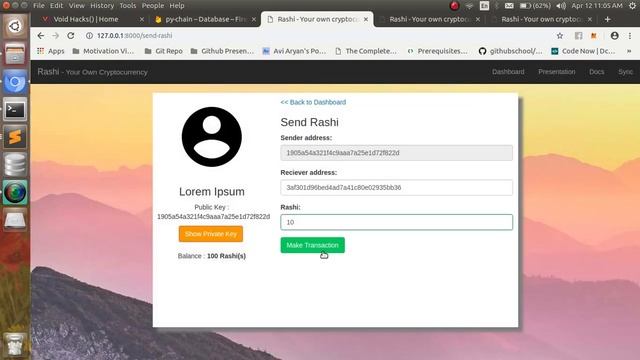Open the Wi-Fi network indicator
The height and width of the screenshot is (360, 640).
[469, 6]
